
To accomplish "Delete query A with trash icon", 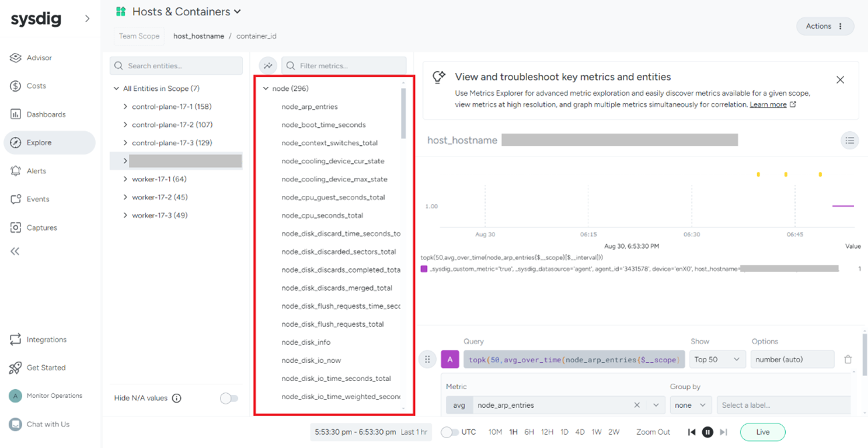I will pos(848,360).
